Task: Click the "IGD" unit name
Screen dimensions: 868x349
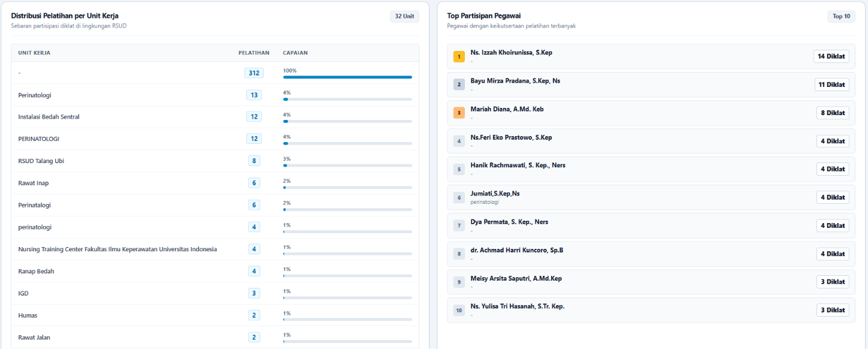Action: click(x=23, y=293)
